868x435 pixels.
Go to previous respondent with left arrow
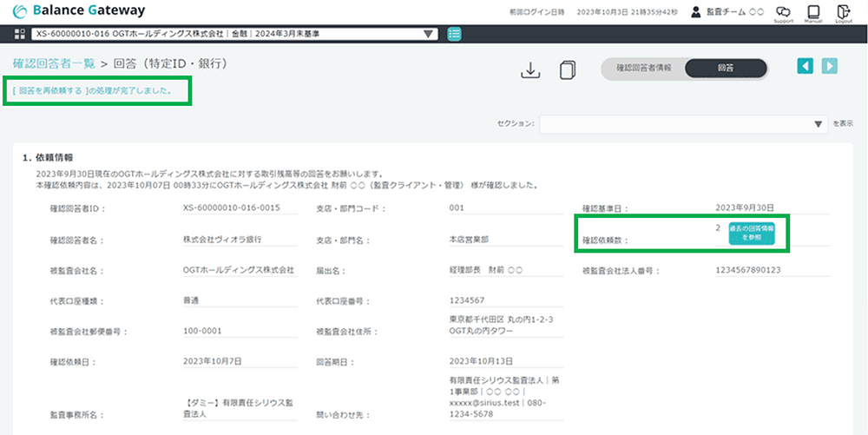pyautogui.click(x=806, y=67)
